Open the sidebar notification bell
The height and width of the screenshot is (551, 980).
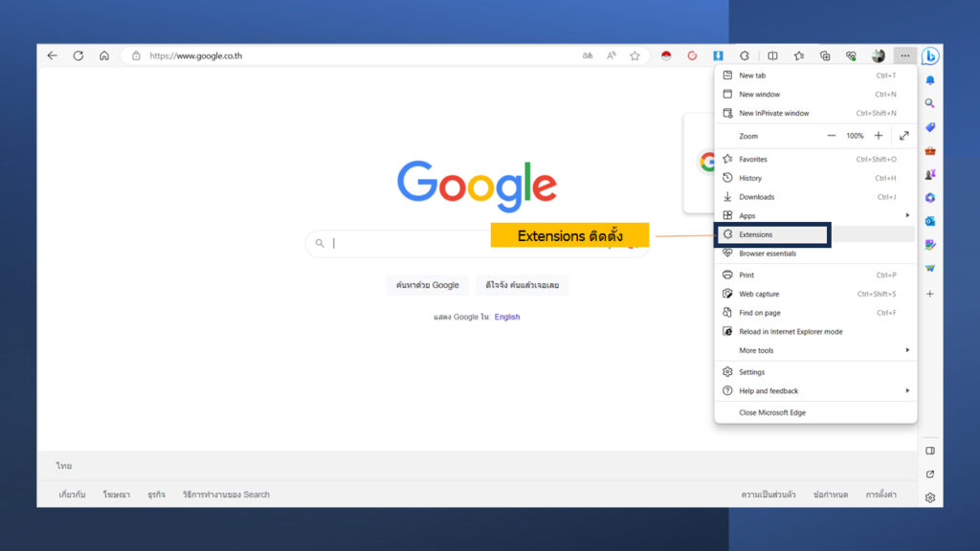(x=930, y=80)
